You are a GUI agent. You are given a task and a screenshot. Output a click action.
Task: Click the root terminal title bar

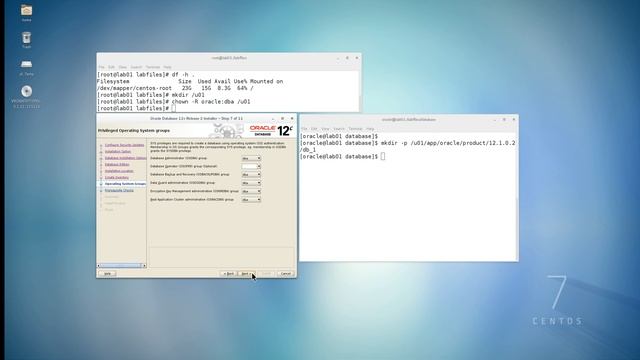pyautogui.click(x=229, y=58)
